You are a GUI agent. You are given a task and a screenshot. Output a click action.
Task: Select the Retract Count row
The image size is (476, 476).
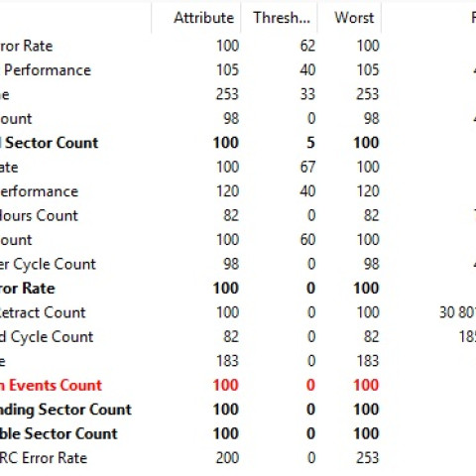(238, 312)
